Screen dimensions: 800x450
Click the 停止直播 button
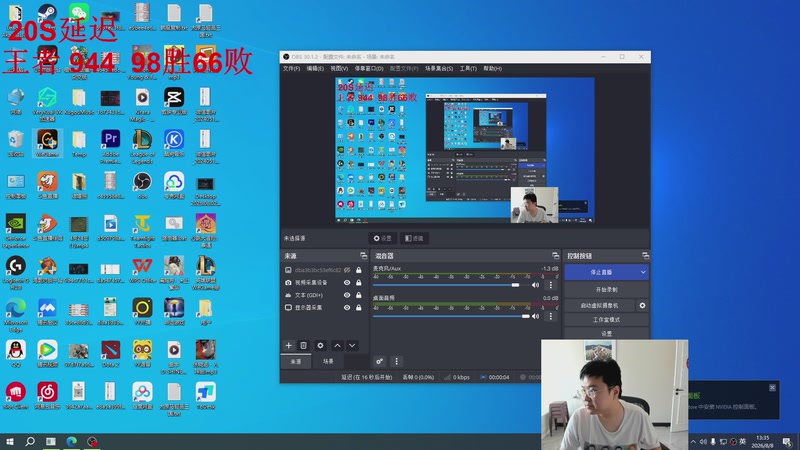601,272
